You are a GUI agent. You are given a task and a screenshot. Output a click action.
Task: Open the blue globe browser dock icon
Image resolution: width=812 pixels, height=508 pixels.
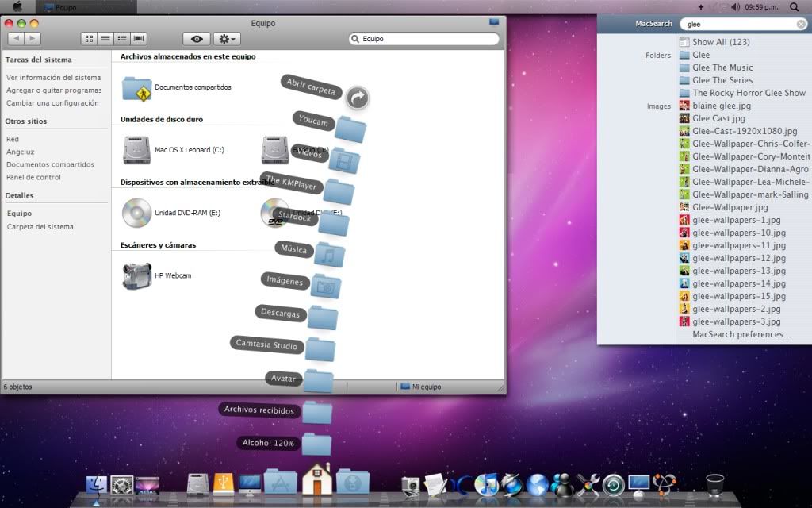coord(538,486)
